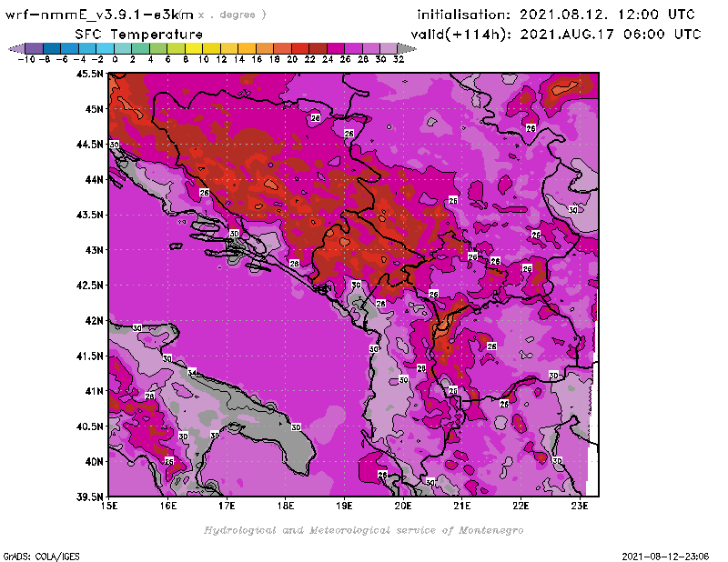Click the gray arrow cap above 32 on legend
The image size is (728, 562).
click(x=407, y=48)
